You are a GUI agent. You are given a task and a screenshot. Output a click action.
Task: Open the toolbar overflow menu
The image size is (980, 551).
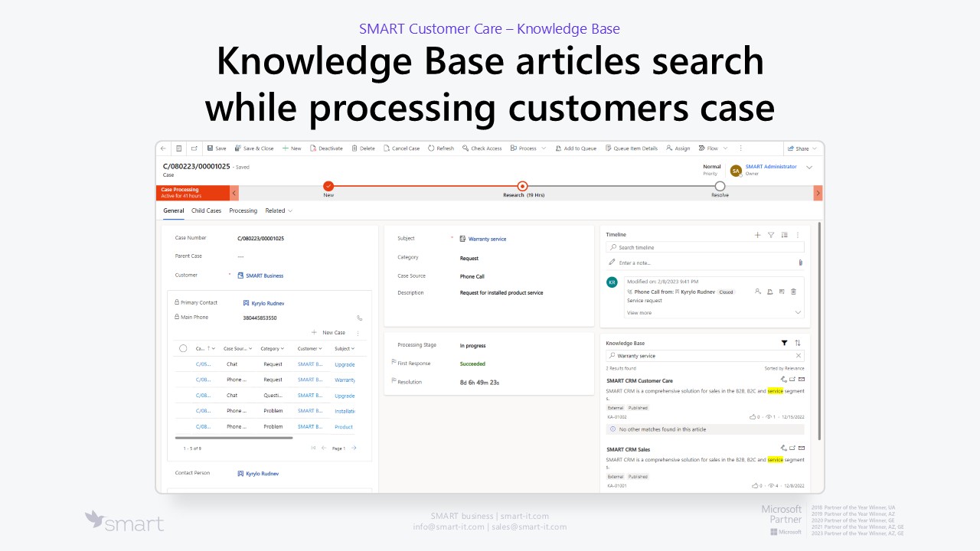coord(740,148)
